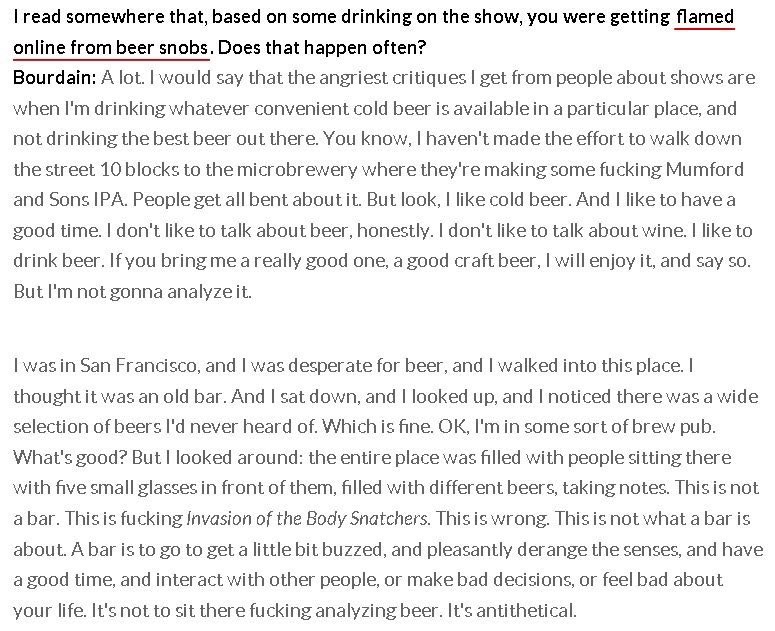Click the phrase "But I'm not gonna analyze it."
Screen dimensions: 775x631
pos(132,291)
